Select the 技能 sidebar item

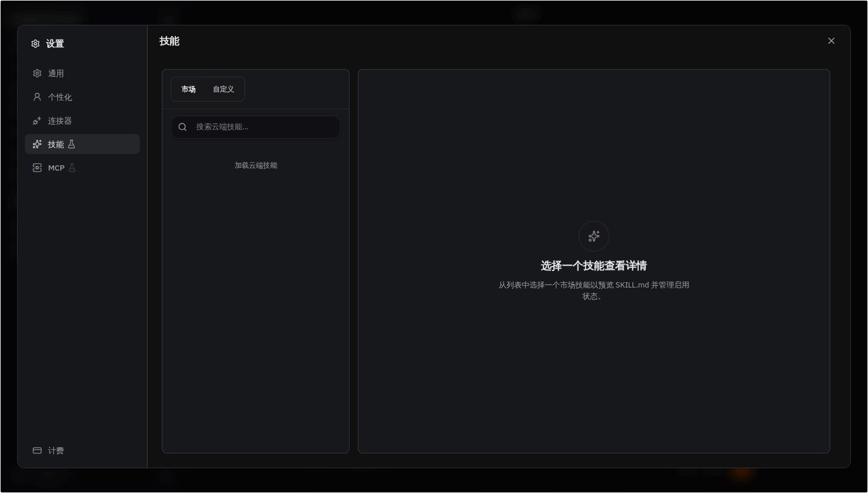(82, 144)
